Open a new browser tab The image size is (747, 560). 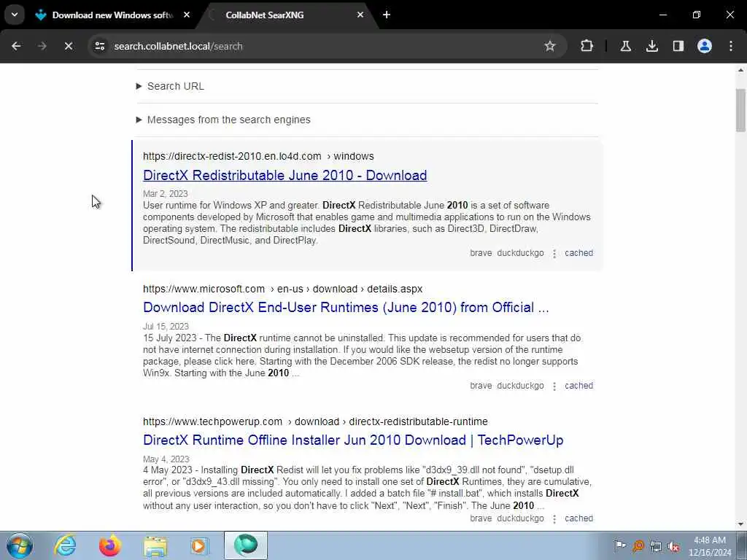coord(387,15)
